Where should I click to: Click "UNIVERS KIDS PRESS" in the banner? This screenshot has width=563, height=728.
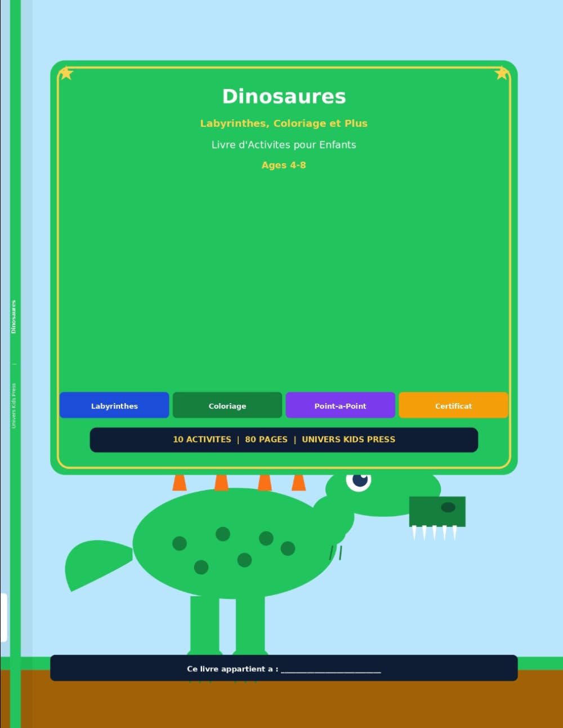click(348, 439)
